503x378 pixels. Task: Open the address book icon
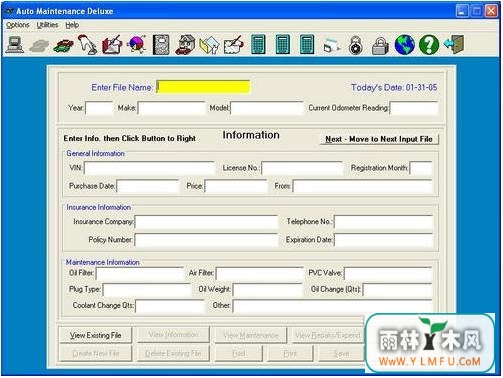[161, 45]
